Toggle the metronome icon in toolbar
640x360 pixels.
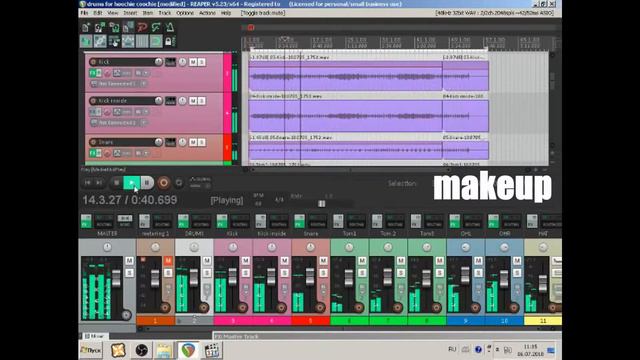[170, 27]
